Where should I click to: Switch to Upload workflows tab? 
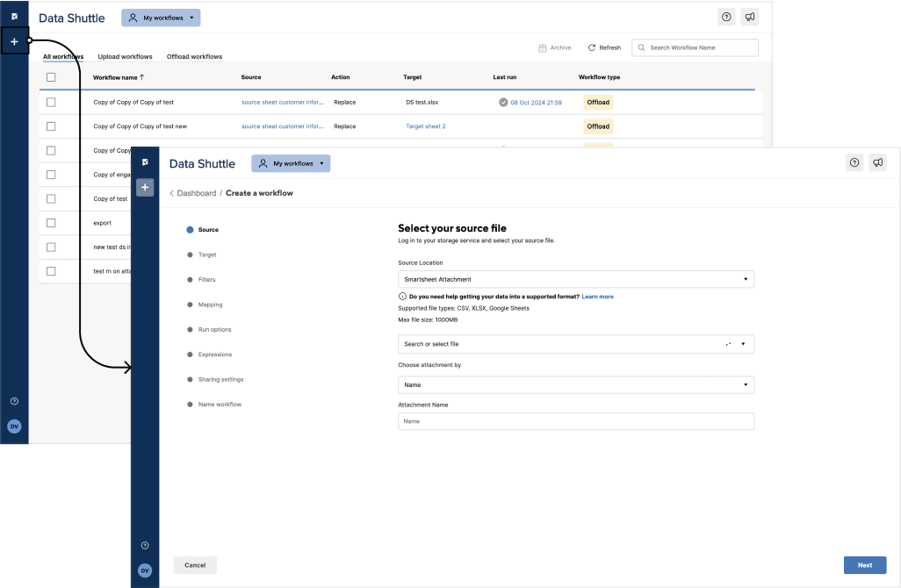point(126,56)
